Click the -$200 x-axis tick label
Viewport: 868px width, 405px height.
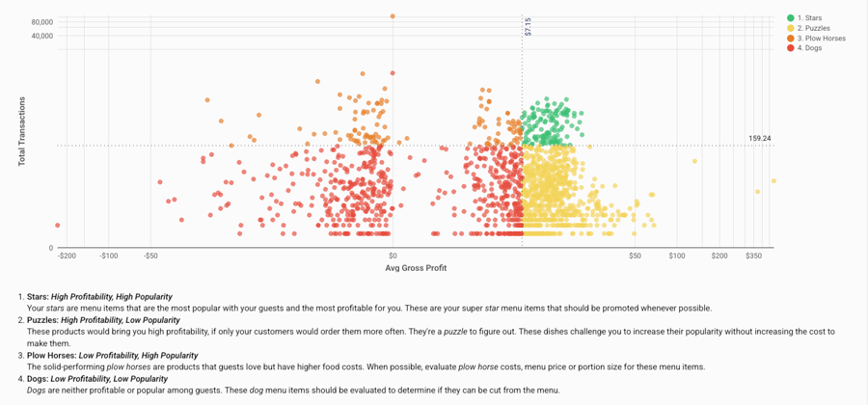point(67,256)
